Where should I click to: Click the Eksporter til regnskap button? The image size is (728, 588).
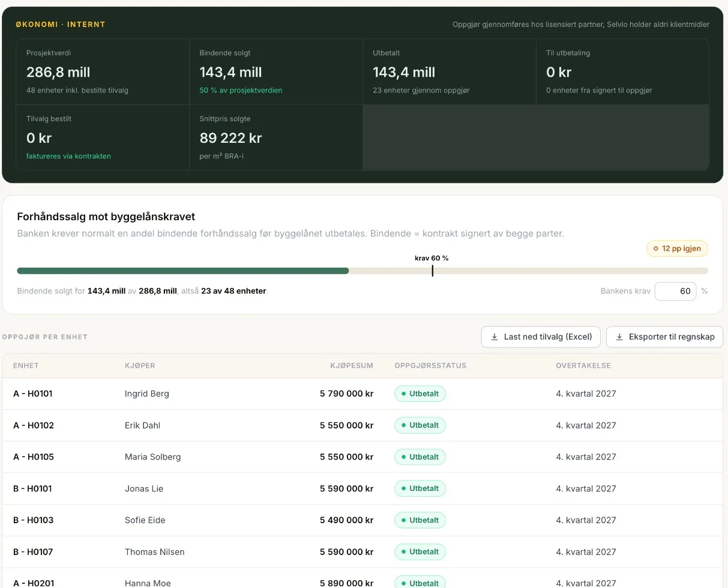point(664,337)
